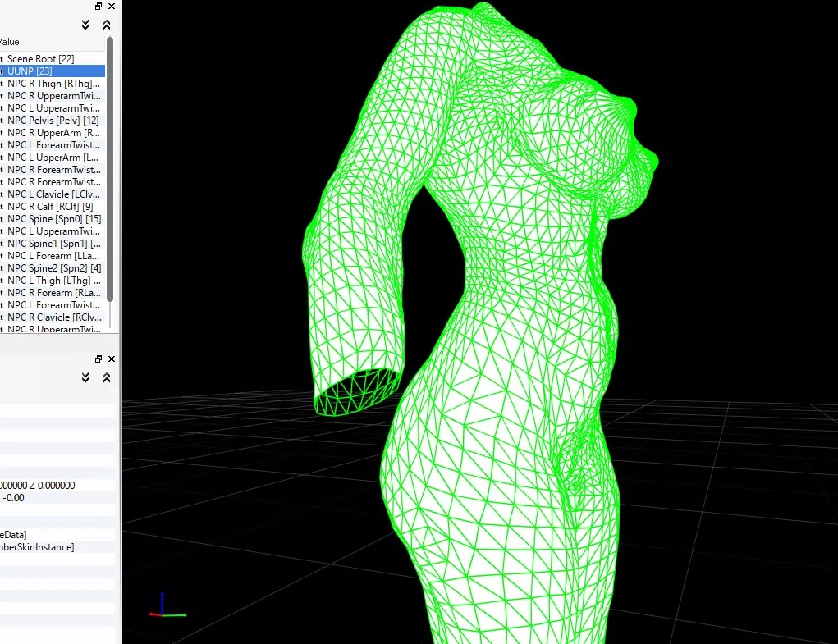Screen dimensions: 838x644
Task: Pick the NPC R Forearm [RLa row
Action: tap(53, 293)
